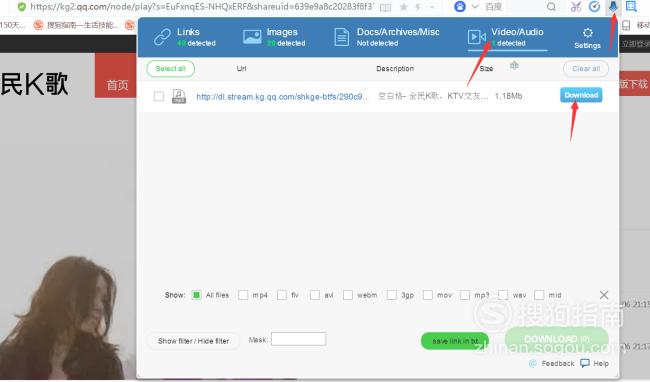The height and width of the screenshot is (382, 650).
Task: Tick the checkbox for the kg.qq.com audio row
Action: point(158,96)
